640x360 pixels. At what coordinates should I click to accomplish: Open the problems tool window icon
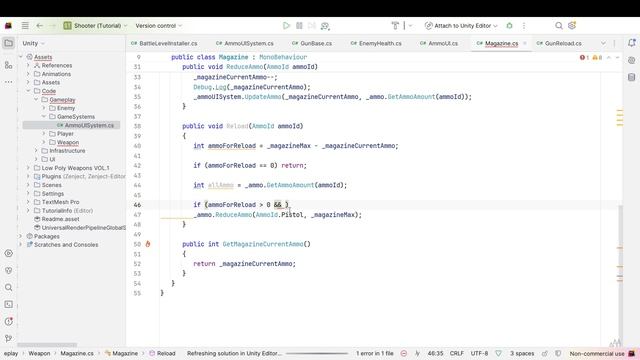click(9, 322)
